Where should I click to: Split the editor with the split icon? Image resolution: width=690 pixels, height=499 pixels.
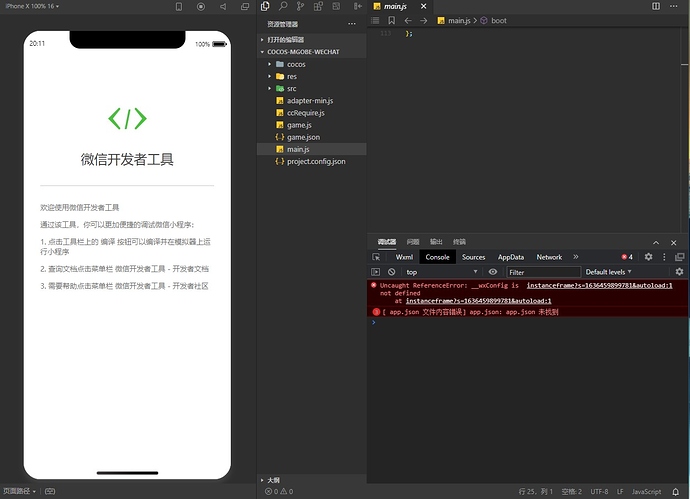(x=656, y=6)
